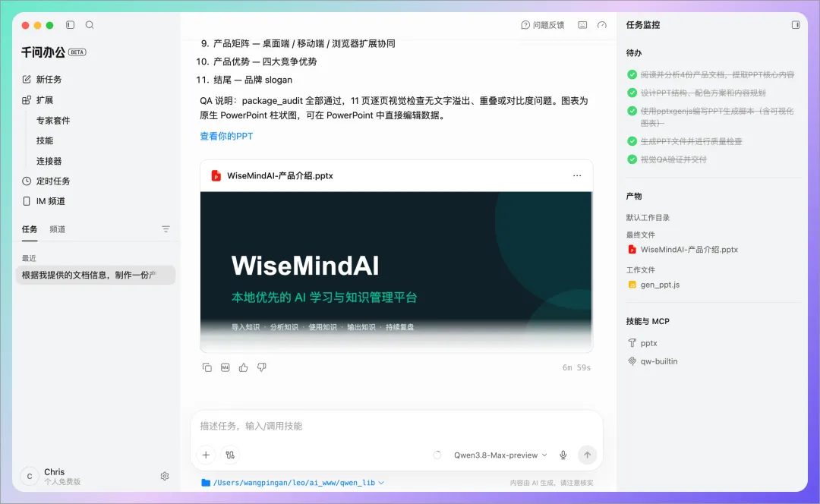The image size is (820, 504).
Task: Select the qw-builtin MCP entry
Action: coord(653,361)
